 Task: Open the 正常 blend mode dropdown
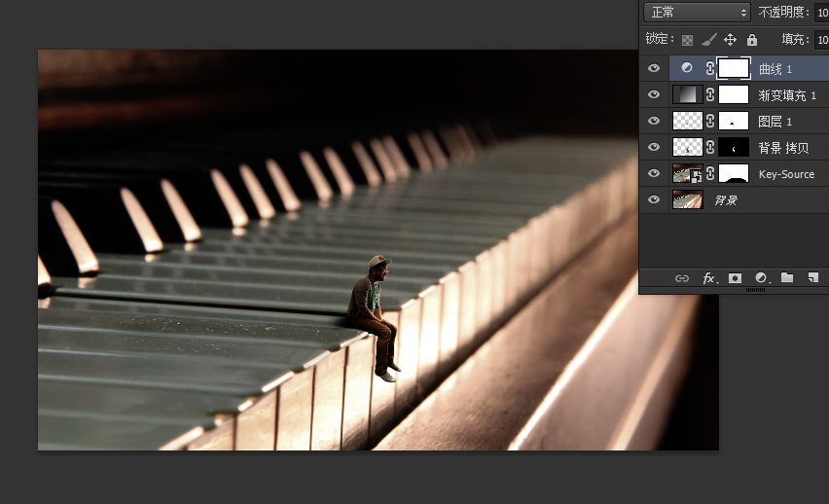tap(697, 12)
